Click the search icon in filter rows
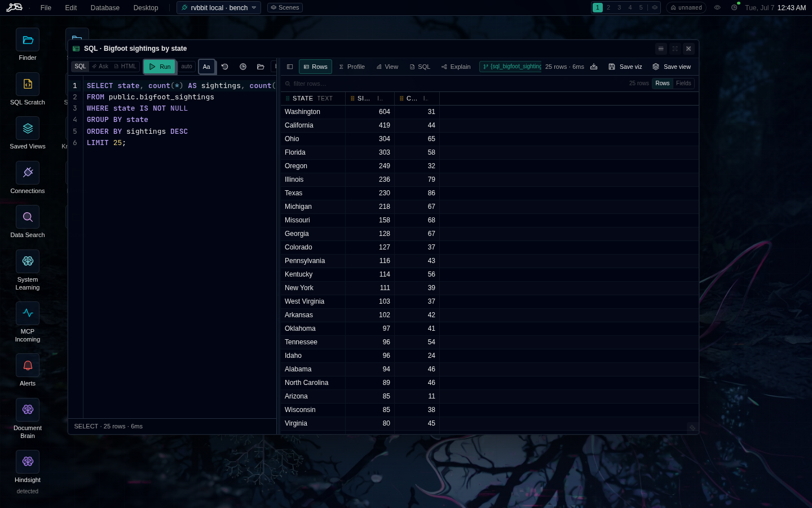Image resolution: width=812 pixels, height=508 pixels. (288, 84)
